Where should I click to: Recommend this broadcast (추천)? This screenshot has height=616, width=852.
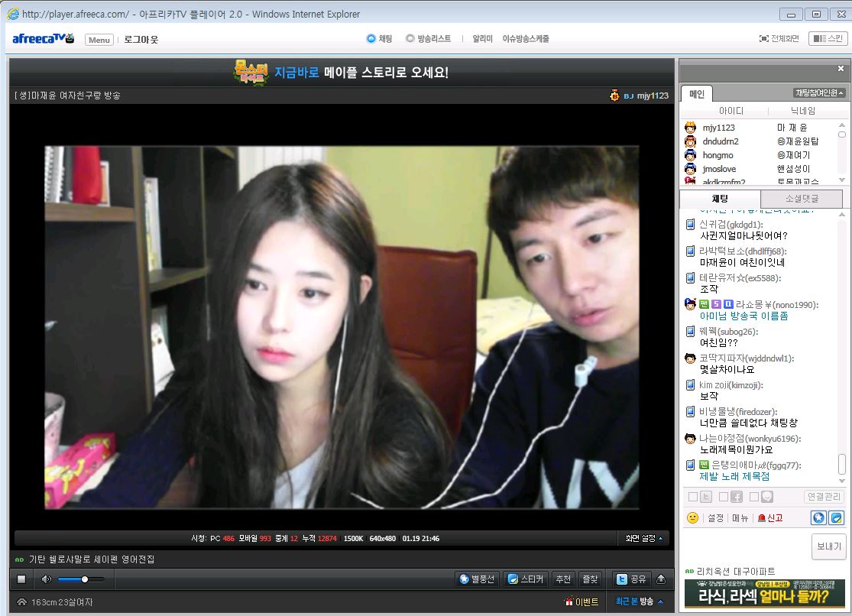[563, 579]
